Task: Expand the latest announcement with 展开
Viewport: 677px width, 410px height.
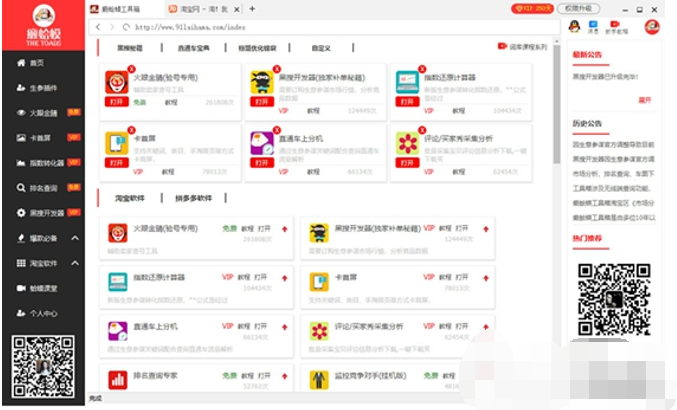Action: [x=644, y=100]
